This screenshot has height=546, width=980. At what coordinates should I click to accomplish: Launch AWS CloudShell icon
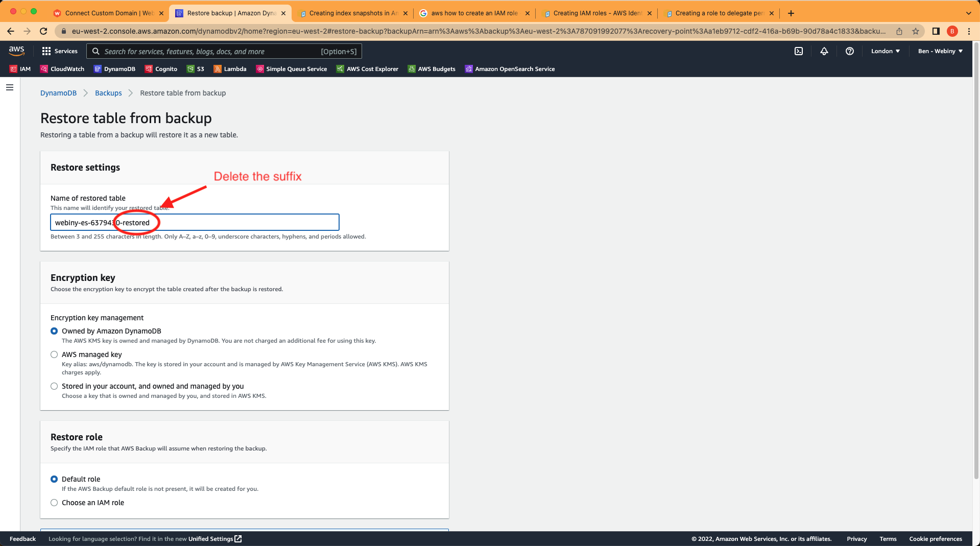pos(798,51)
